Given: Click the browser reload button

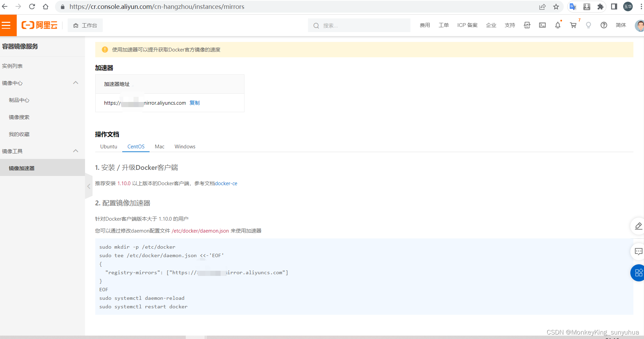Looking at the screenshot, I should tap(32, 6).
